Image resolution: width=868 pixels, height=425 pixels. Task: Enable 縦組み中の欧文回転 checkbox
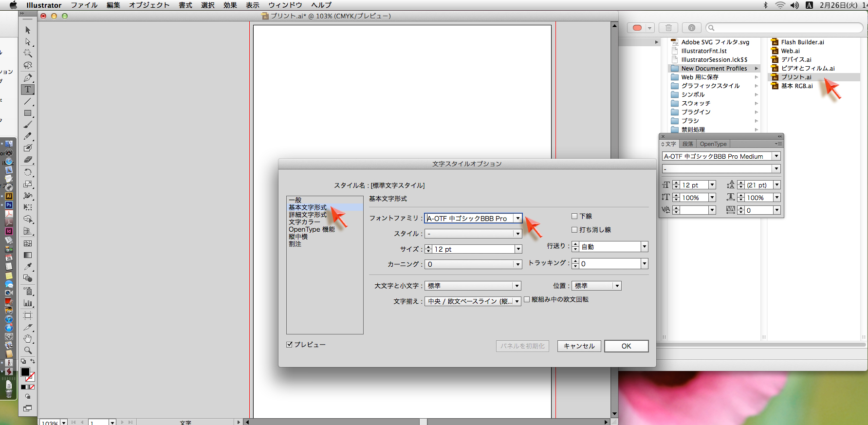click(527, 299)
